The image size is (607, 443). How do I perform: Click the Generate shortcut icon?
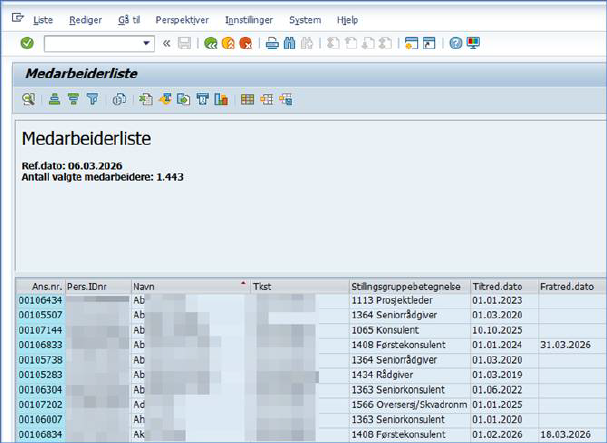pos(429,43)
